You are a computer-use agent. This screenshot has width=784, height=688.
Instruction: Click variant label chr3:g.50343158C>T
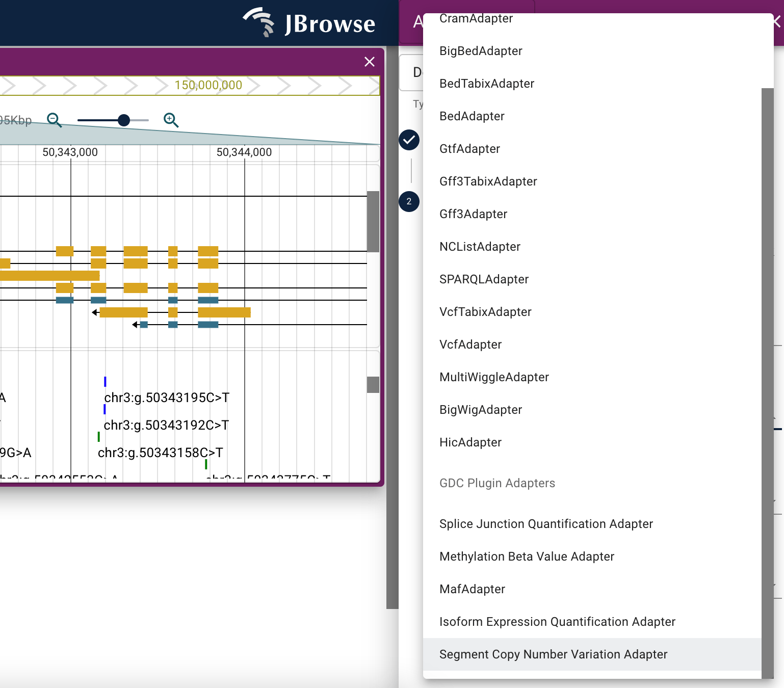pos(160,453)
